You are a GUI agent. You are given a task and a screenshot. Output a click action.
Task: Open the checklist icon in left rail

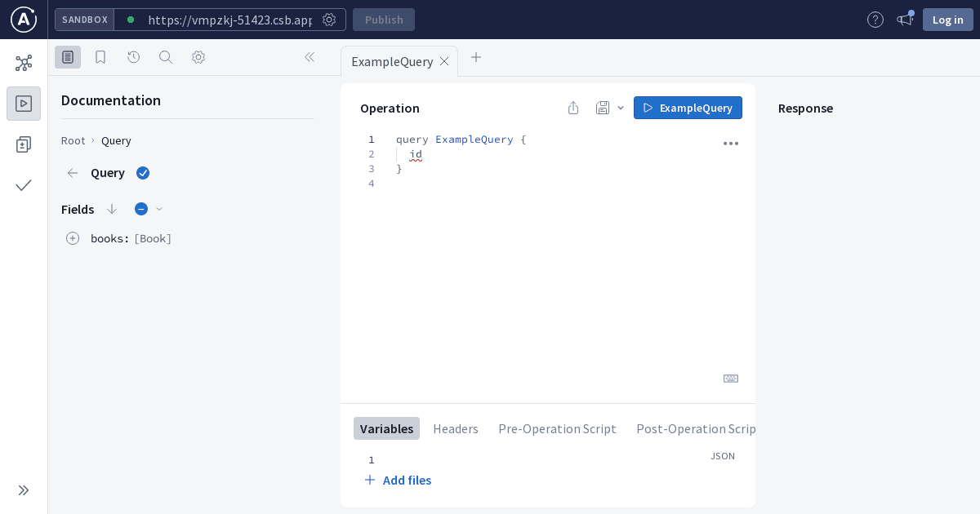click(23, 185)
